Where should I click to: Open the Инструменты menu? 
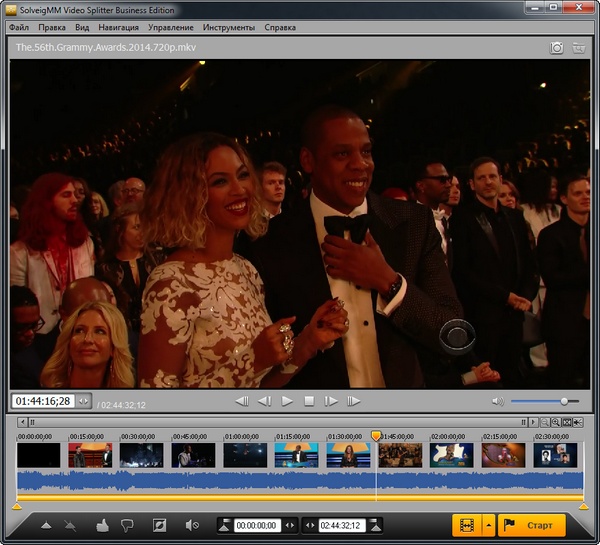coord(228,27)
